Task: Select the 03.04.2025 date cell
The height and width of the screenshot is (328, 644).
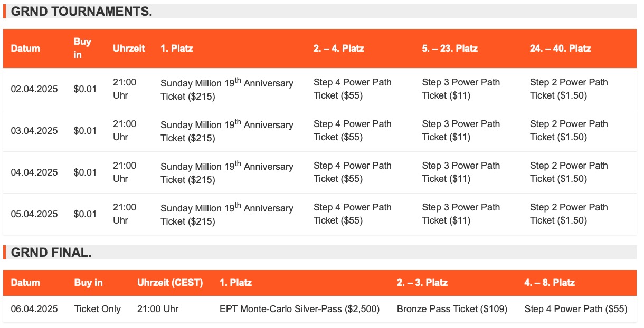Action: point(34,131)
